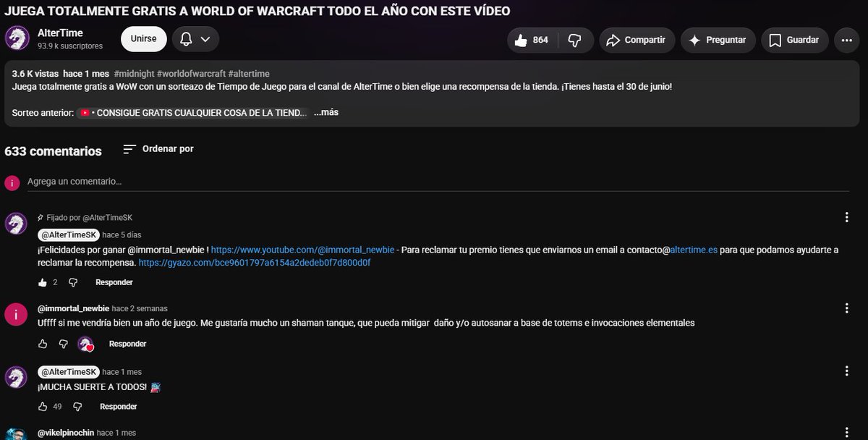Open the Ordenar por sort menu
This screenshot has width=868, height=440.
(x=158, y=149)
